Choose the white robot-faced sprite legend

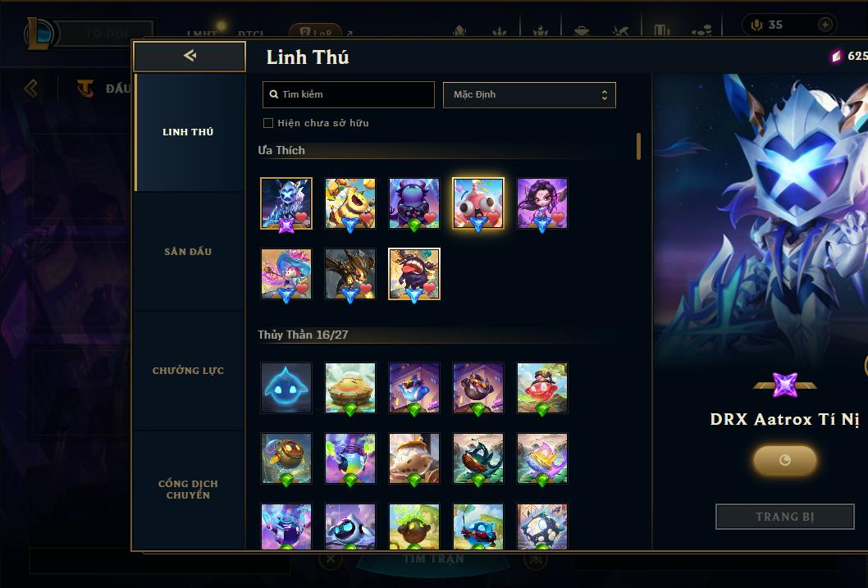349,526
